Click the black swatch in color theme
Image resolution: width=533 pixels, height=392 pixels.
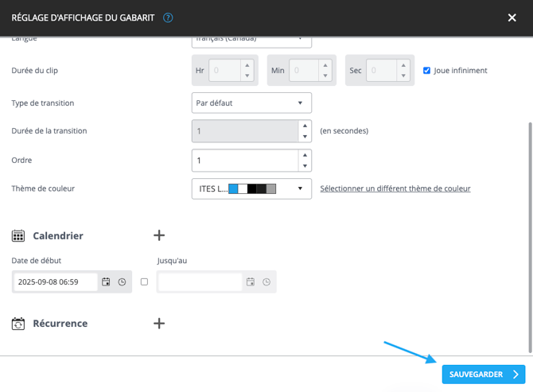click(x=252, y=188)
